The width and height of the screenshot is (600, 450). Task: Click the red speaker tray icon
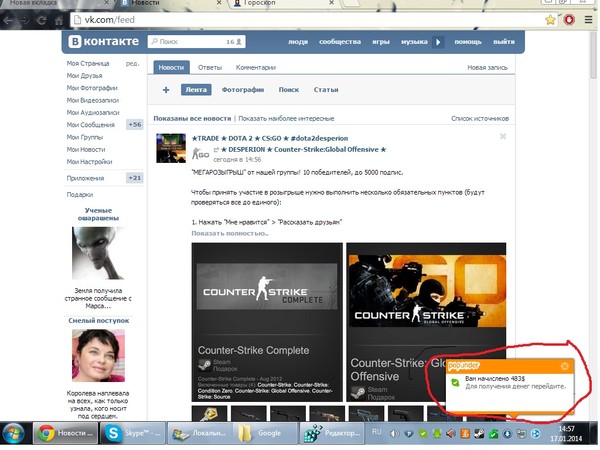pyautogui.click(x=451, y=434)
